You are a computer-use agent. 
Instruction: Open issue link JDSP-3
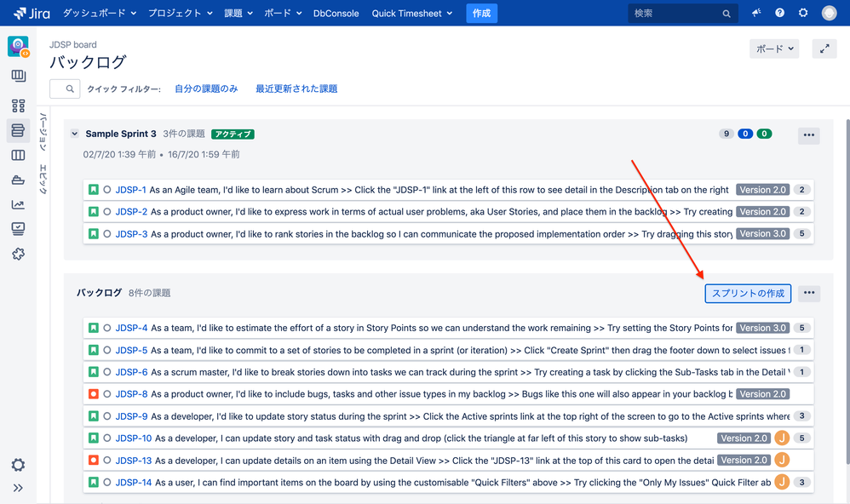click(x=131, y=234)
